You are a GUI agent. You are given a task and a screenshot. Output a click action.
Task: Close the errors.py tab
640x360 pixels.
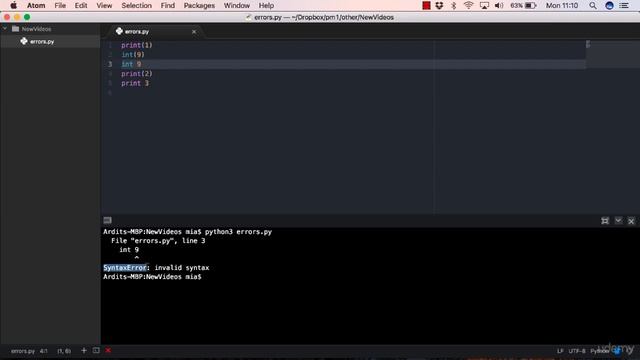(x=194, y=31)
